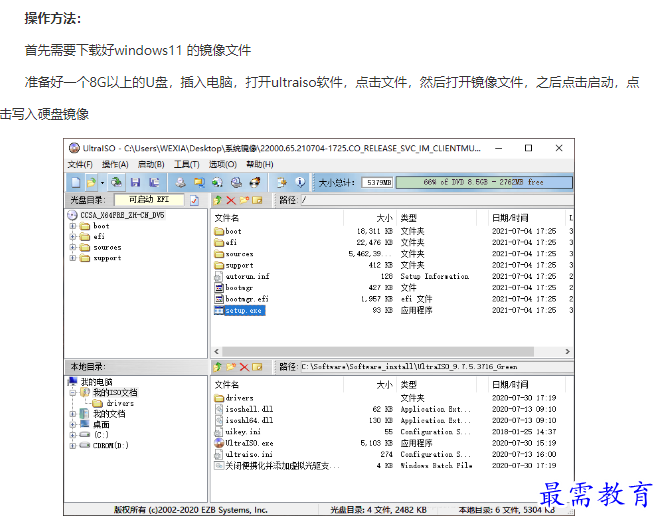This screenshot has width=661, height=526.
Task: Open the 选项(O) menu
Action: point(223,164)
